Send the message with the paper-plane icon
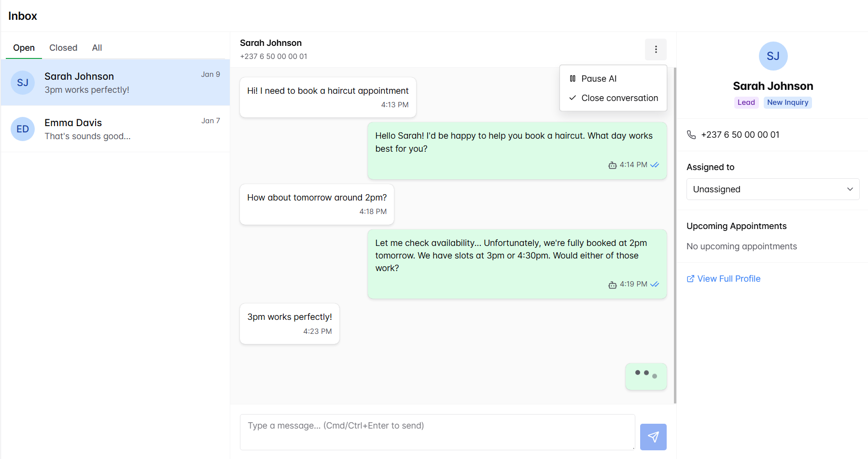 click(x=653, y=437)
